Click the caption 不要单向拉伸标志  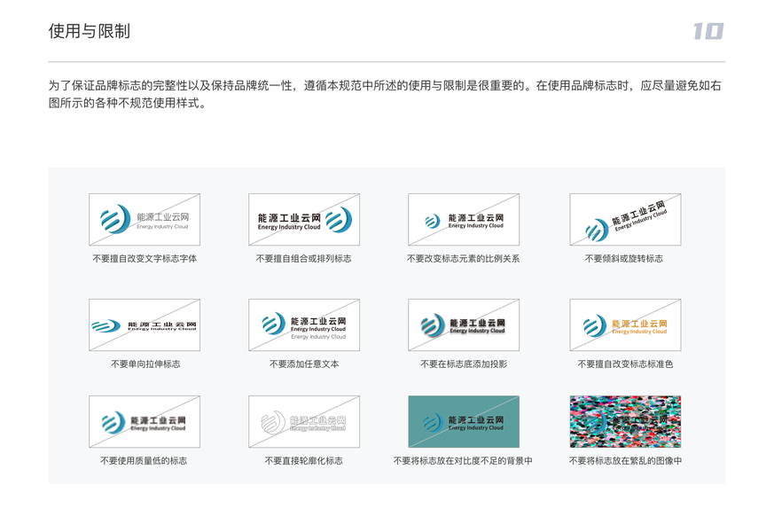click(145, 364)
